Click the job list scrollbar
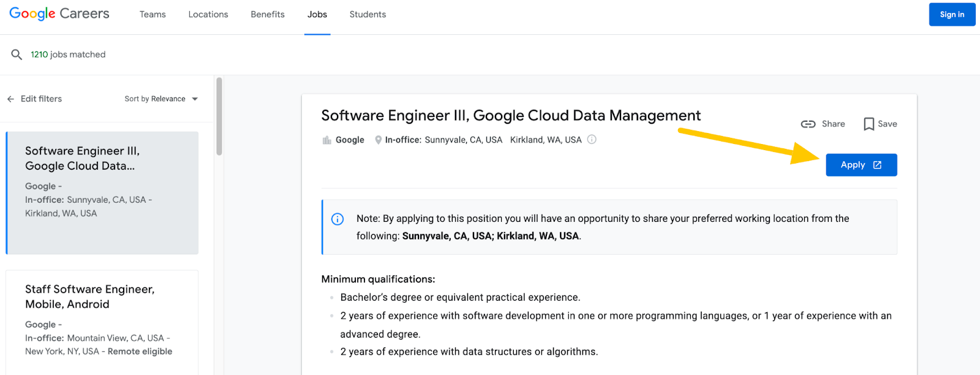This screenshot has height=375, width=980. (x=219, y=116)
